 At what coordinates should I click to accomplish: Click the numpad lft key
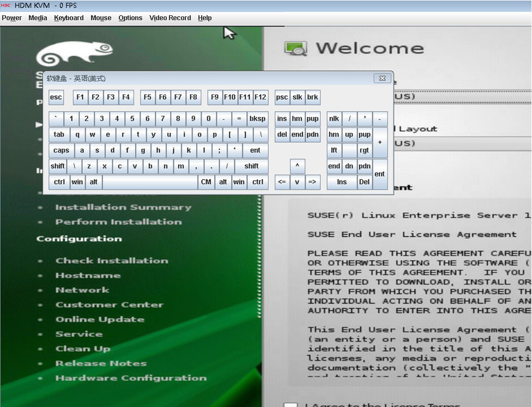click(x=334, y=150)
